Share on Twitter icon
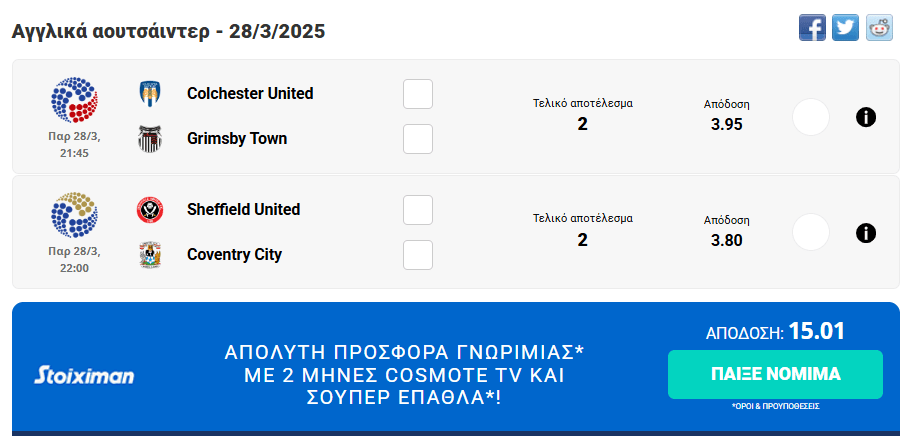909x436 pixels. point(846,28)
